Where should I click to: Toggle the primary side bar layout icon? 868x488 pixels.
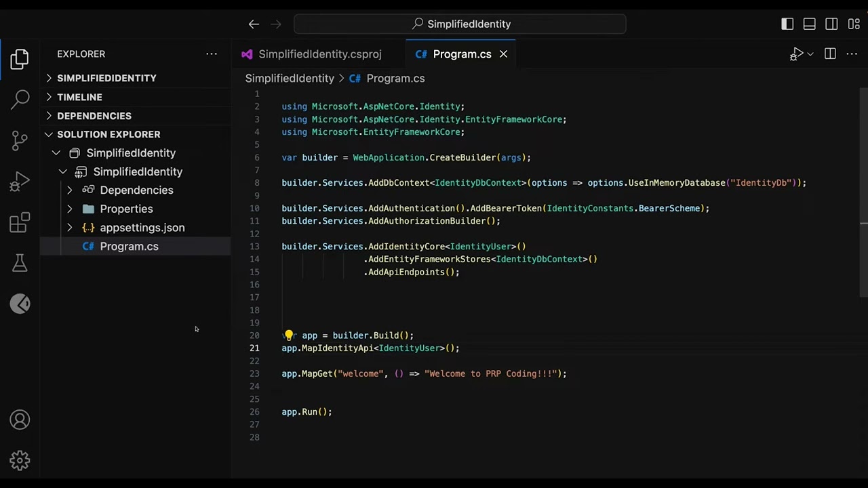coord(787,24)
